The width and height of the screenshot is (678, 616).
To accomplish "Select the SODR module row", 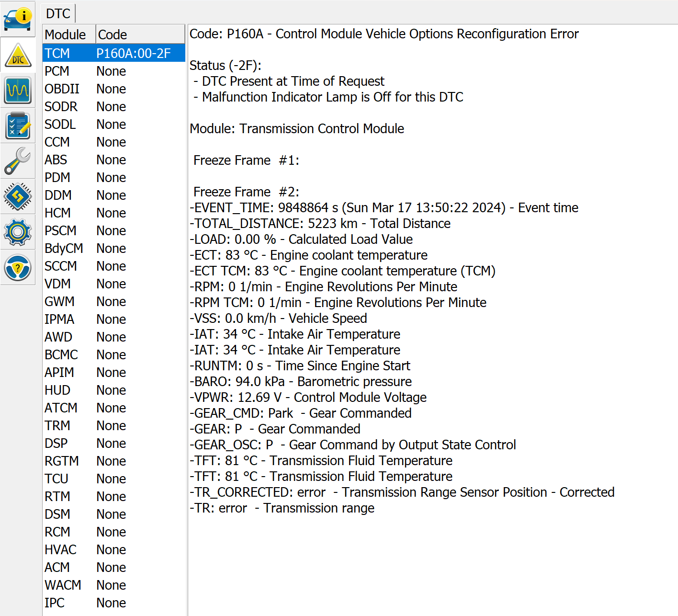I will (x=114, y=106).
